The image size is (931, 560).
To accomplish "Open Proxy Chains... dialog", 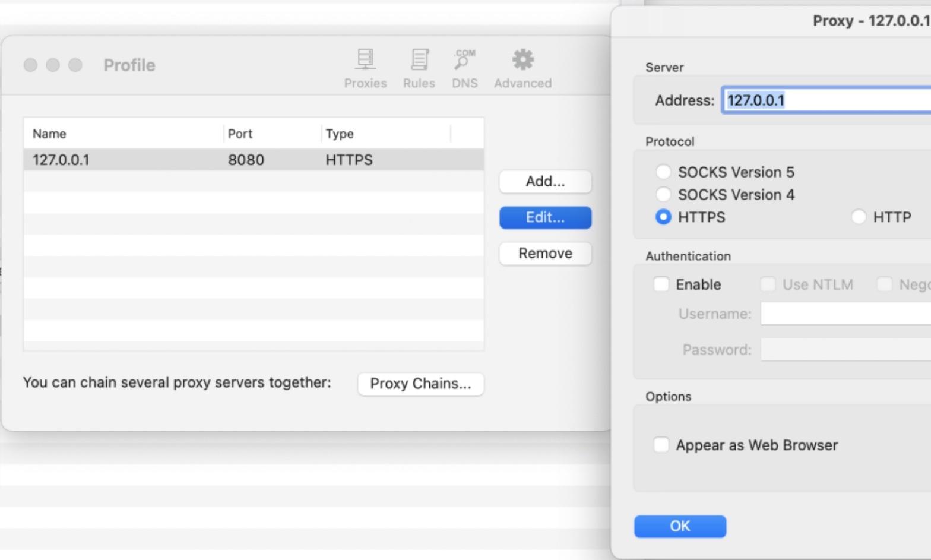I will point(420,384).
